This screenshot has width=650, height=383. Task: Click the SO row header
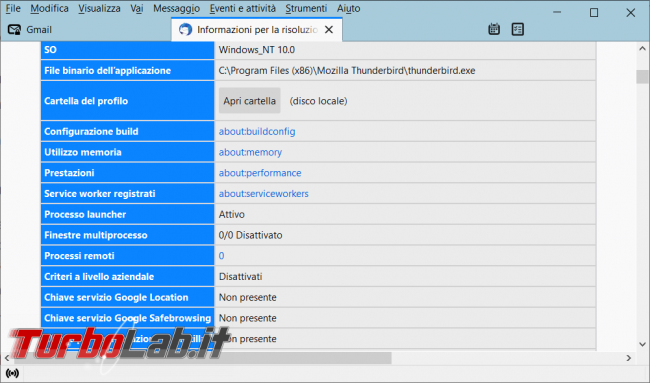click(128, 50)
